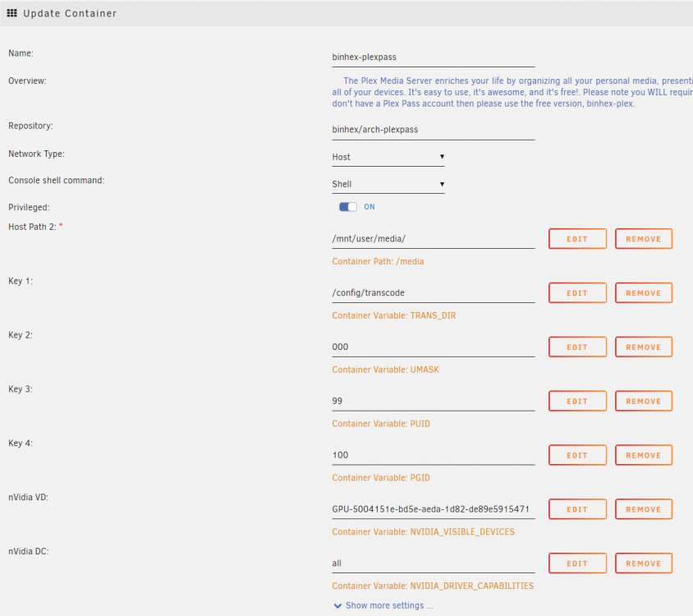Click the Key 3 field with 99

pyautogui.click(x=434, y=401)
